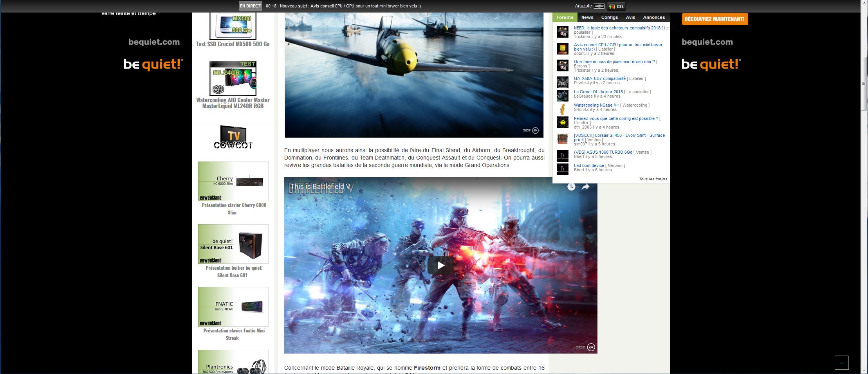
Task: Switch to the Avis tab
Action: pyautogui.click(x=630, y=17)
